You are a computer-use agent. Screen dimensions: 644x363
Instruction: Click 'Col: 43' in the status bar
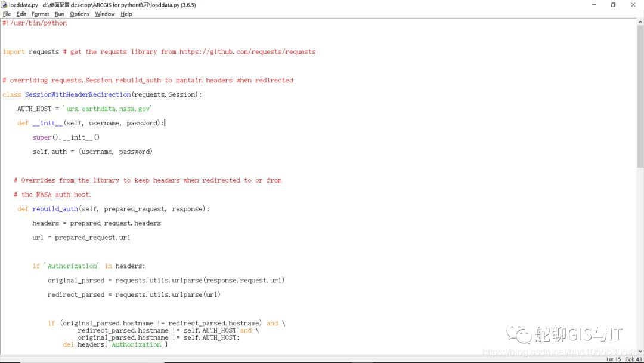pos(634,359)
